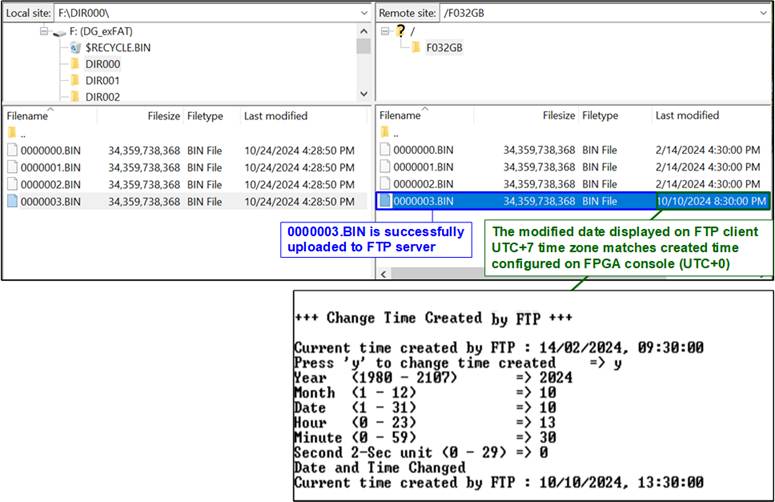Select F: (DG_exFAT) drive in local tree
The width and height of the screenshot is (775, 502).
[101, 32]
